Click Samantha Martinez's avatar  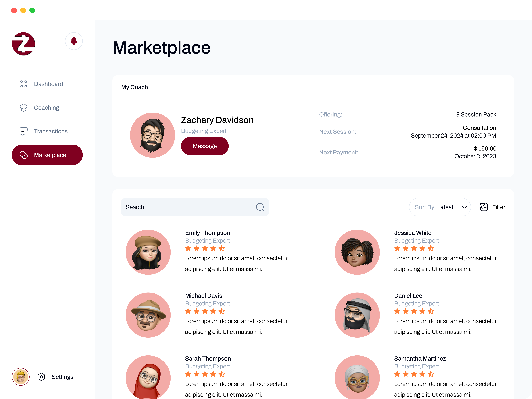tap(357, 377)
